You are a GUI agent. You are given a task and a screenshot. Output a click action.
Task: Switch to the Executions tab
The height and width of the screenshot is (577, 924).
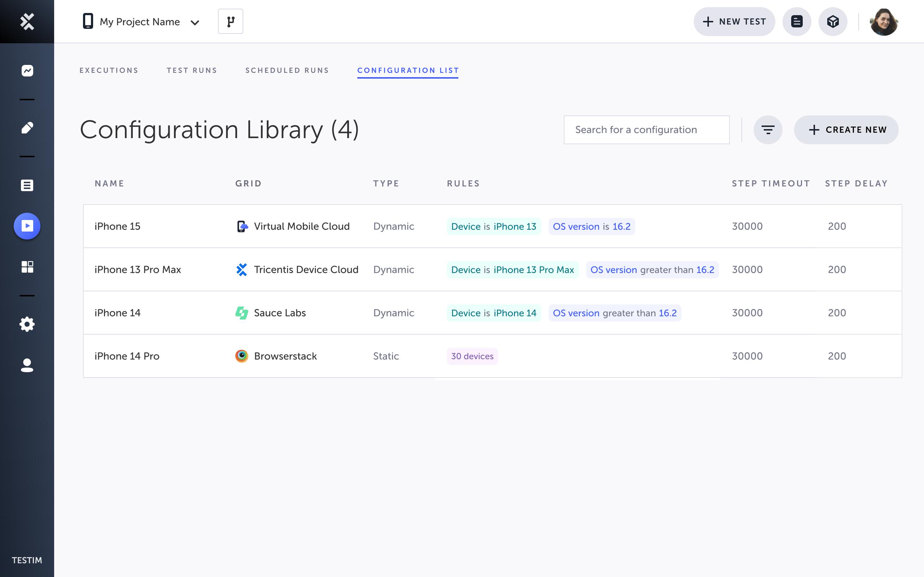(109, 70)
